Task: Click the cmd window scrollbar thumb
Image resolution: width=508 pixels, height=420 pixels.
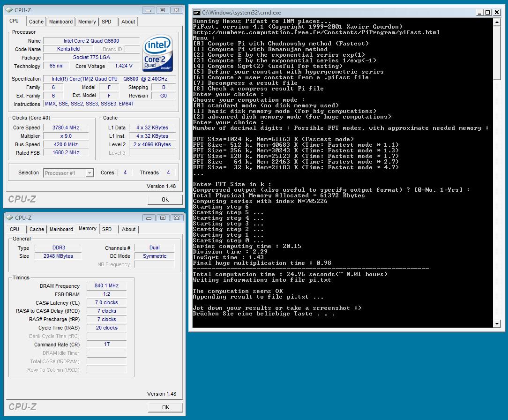Action: pos(497,53)
